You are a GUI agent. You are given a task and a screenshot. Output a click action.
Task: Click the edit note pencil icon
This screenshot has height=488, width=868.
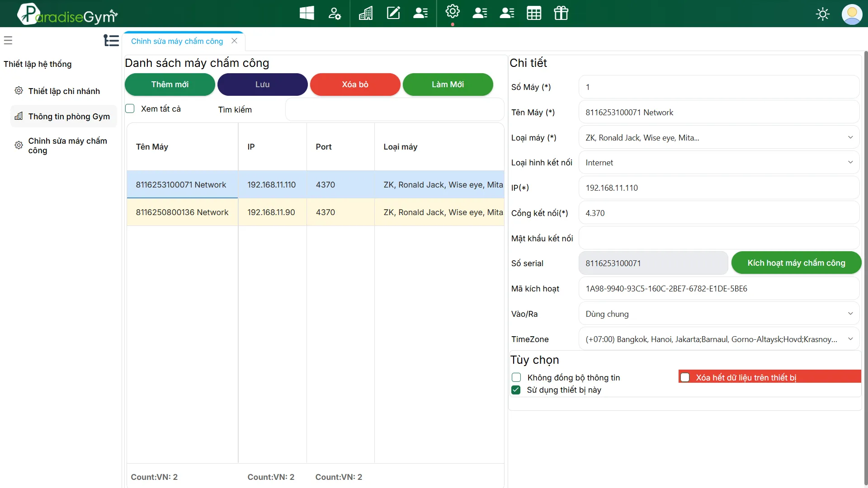point(393,13)
